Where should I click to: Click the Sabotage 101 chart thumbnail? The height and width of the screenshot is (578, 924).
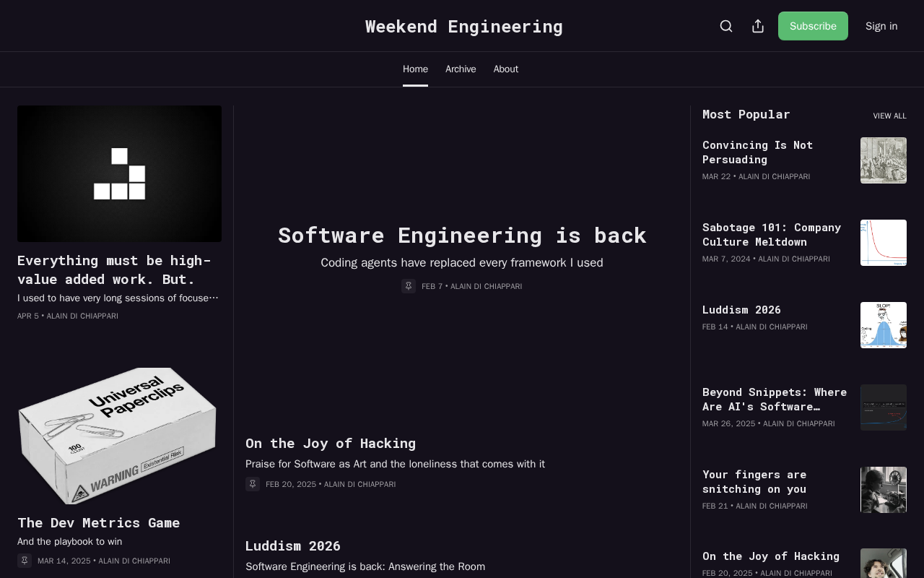(x=884, y=243)
